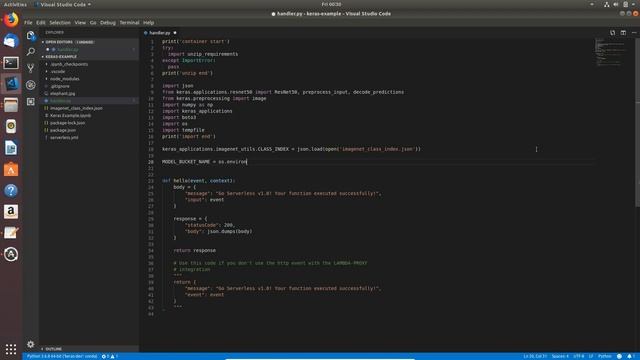The height and width of the screenshot is (360, 640).
Task: Open the Edit menu
Action: pyautogui.click(x=41, y=23)
